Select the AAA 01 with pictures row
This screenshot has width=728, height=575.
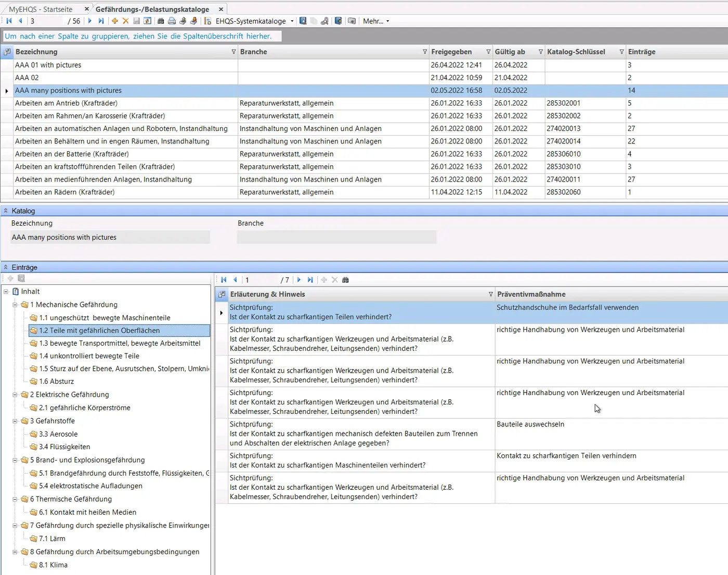(x=364, y=65)
